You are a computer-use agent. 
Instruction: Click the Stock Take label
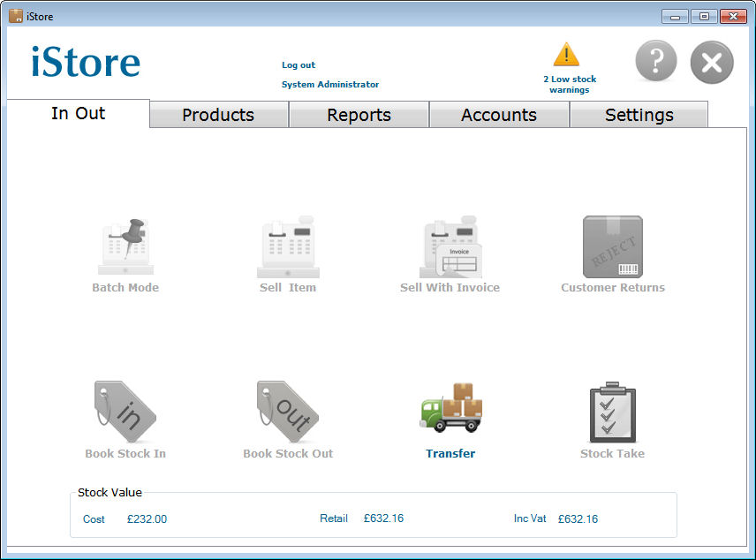612,453
